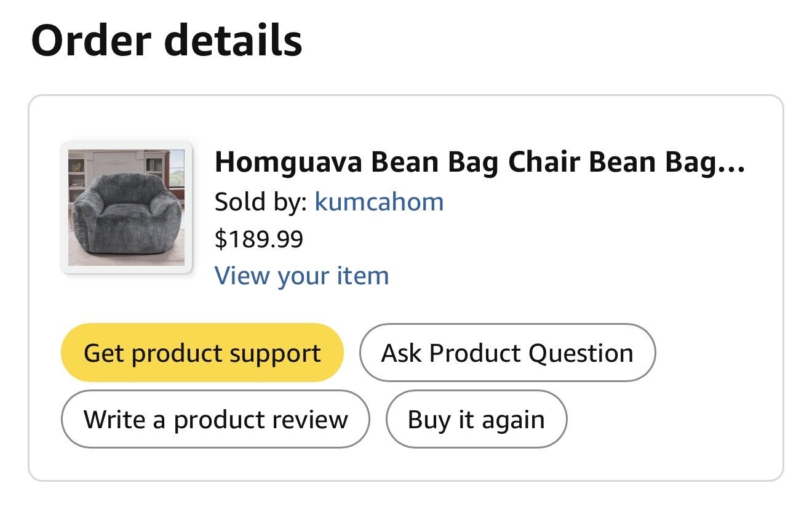Reorder the chair with Buy it again
The height and width of the screenshot is (507, 812).
click(x=476, y=420)
